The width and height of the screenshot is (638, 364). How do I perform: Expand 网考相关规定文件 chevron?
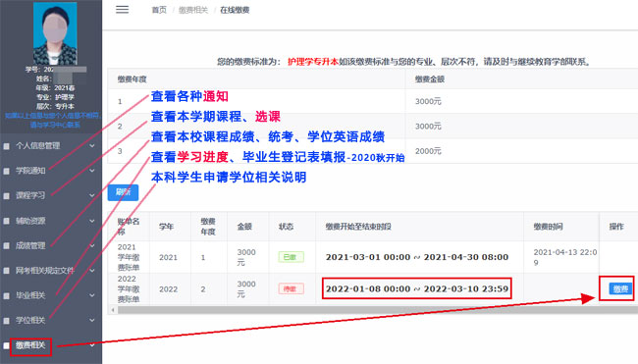click(x=92, y=271)
